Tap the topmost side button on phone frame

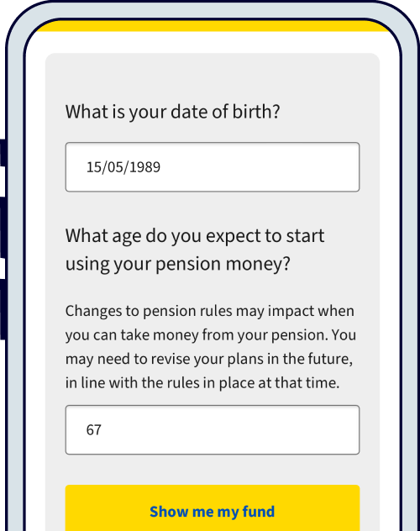(x=3, y=153)
